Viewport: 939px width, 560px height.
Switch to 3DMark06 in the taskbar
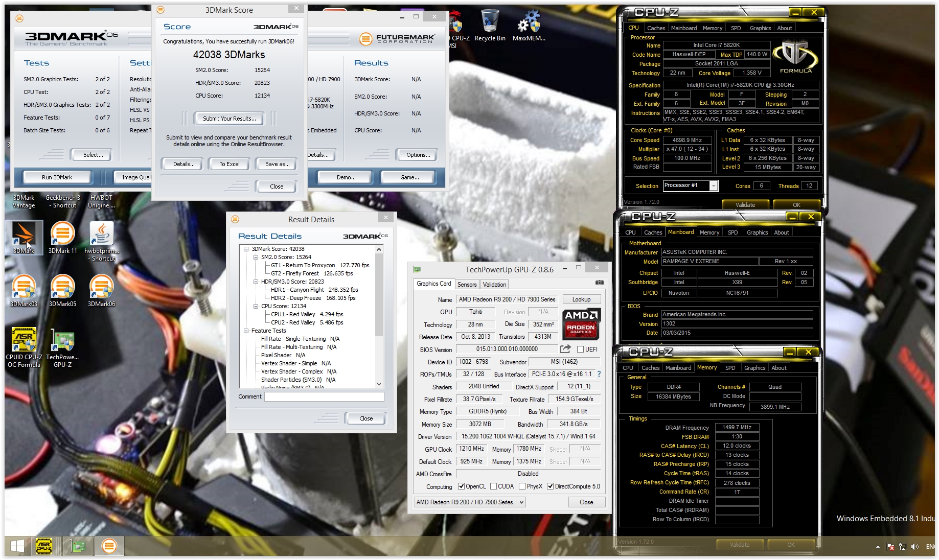109,546
